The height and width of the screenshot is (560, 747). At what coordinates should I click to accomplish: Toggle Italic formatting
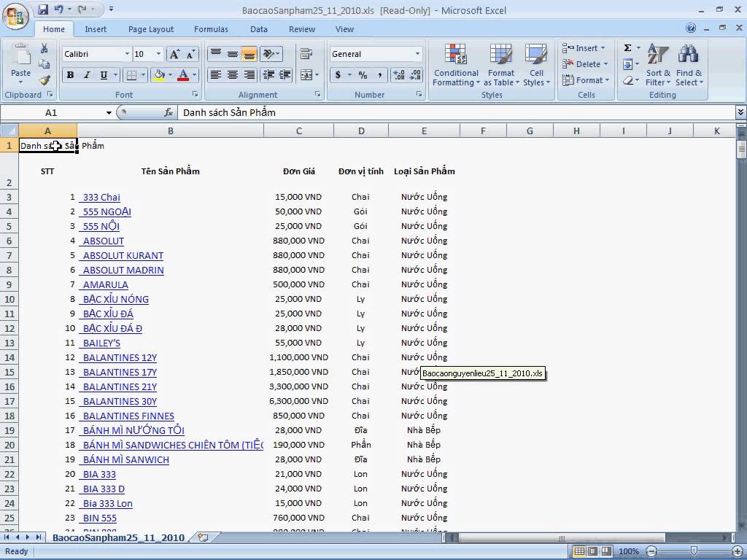pyautogui.click(x=87, y=75)
